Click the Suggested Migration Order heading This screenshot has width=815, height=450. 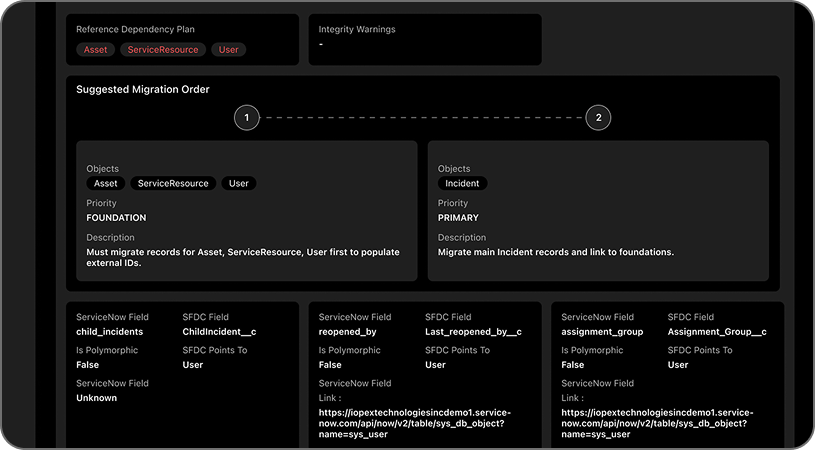[143, 89]
